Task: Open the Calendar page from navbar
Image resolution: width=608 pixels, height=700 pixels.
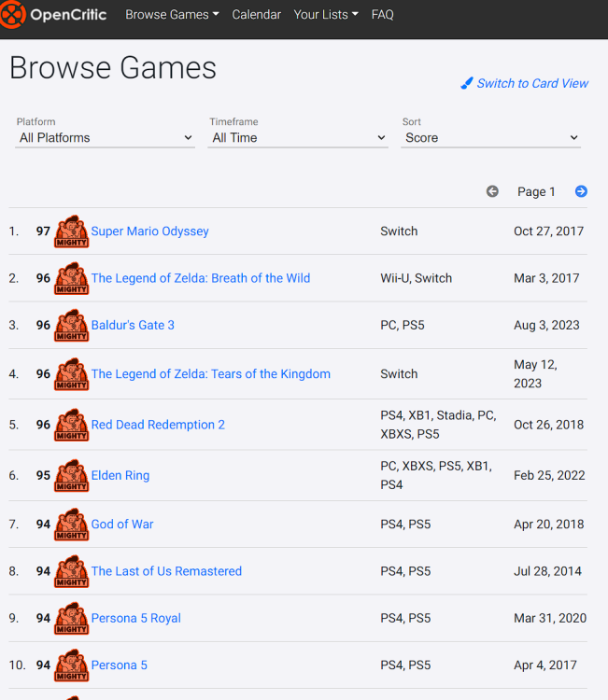Action: tap(256, 15)
